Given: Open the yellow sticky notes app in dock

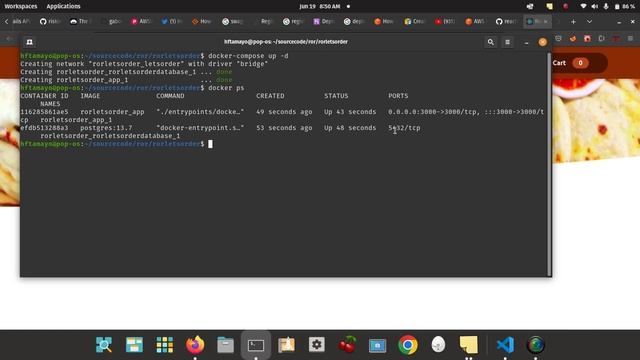Looking at the screenshot, I should [x=469, y=345].
